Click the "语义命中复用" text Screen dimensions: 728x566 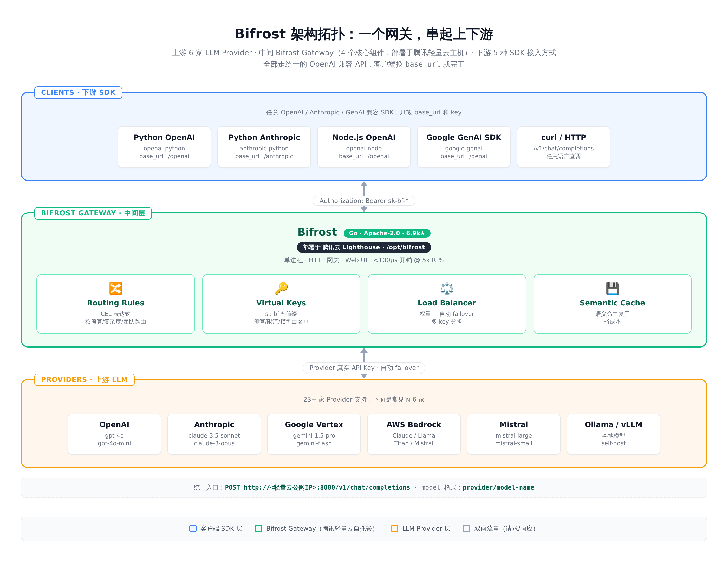612,314
